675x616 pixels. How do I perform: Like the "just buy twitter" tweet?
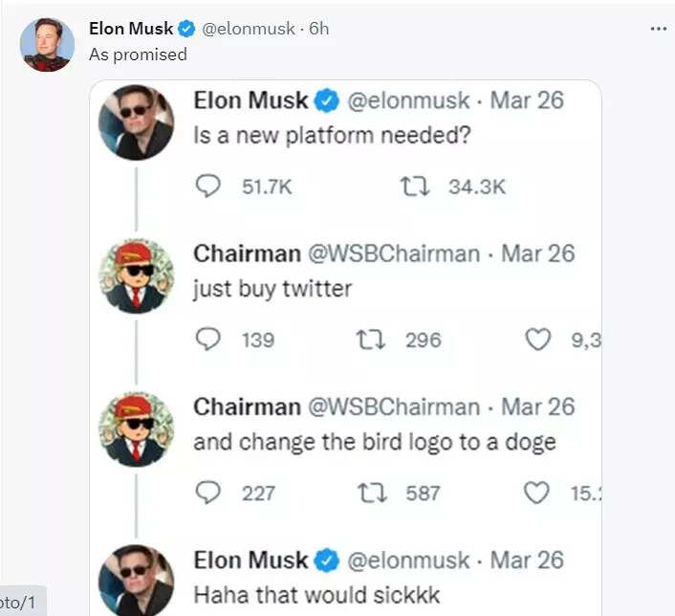pyautogui.click(x=538, y=339)
